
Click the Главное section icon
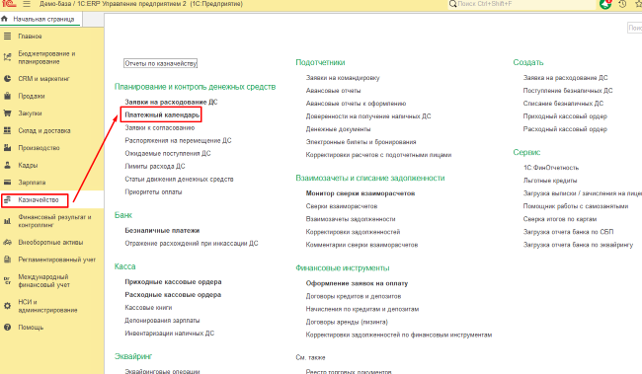click(x=7, y=36)
